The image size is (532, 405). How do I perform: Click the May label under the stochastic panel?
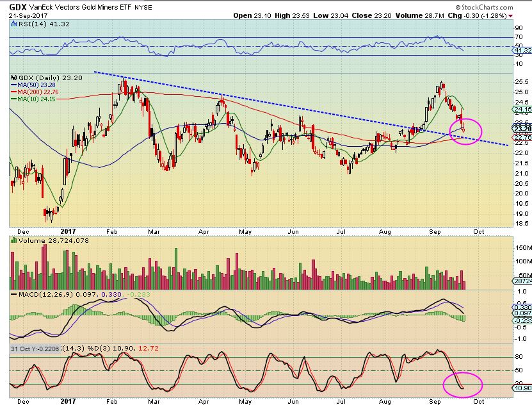point(245,401)
